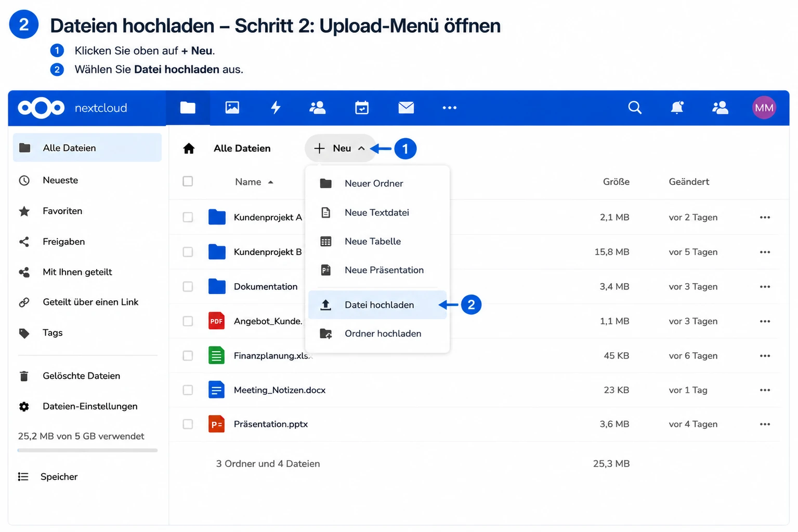The image size is (798, 532).
Task: Open Geteilt über einen Link
Action: tap(87, 302)
